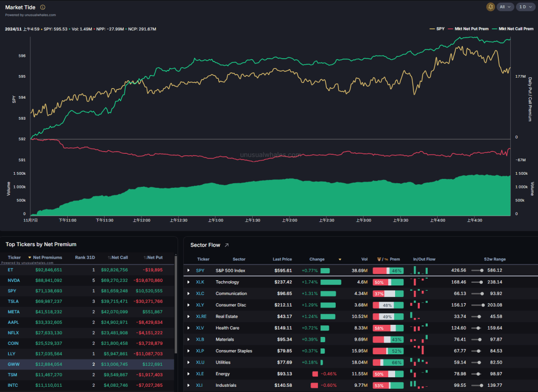
Task: Click the SPY 52w Range slider
Action: tap(477, 271)
